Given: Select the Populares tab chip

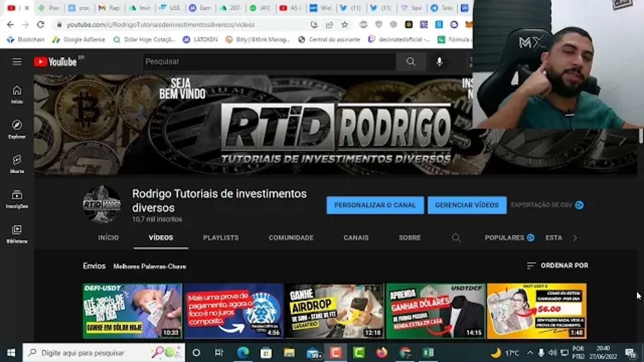Looking at the screenshot, I should tap(509, 238).
